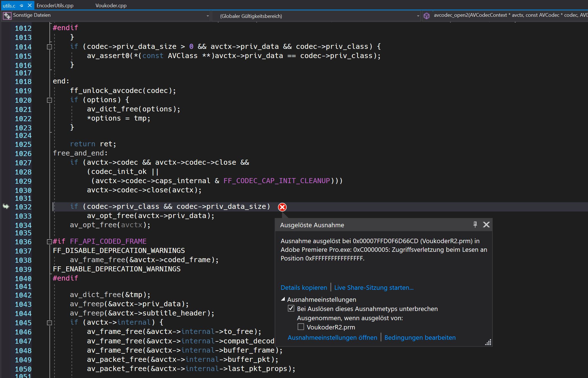The image size is (588, 378).
Task: Pin the exception popup window
Action: (x=475, y=224)
